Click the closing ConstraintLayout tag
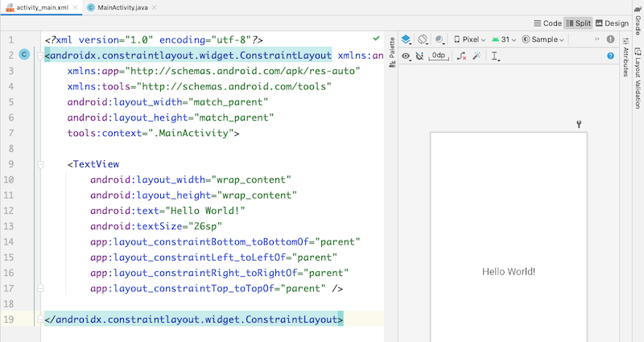This screenshot has width=644, height=342. [x=193, y=319]
